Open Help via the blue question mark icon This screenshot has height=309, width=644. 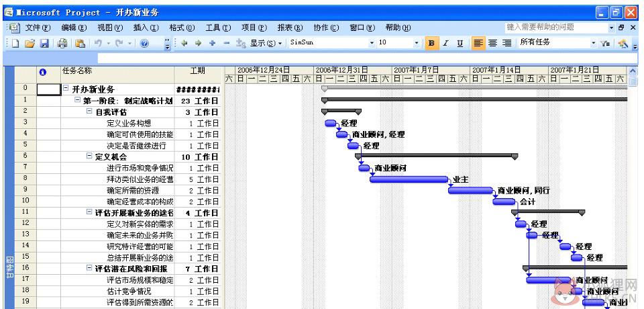[x=144, y=43]
